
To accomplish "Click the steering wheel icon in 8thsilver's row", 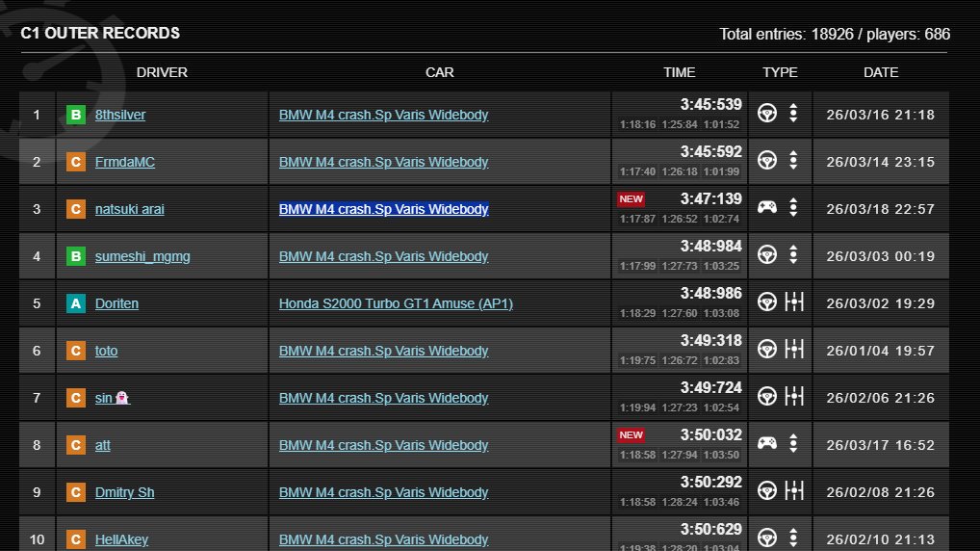I will (x=767, y=114).
